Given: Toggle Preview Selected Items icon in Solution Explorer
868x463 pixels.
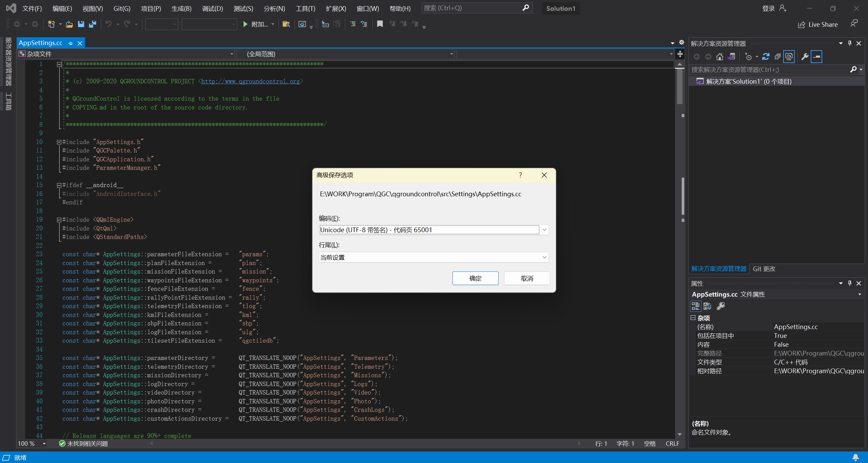Looking at the screenshot, I should click(816, 57).
